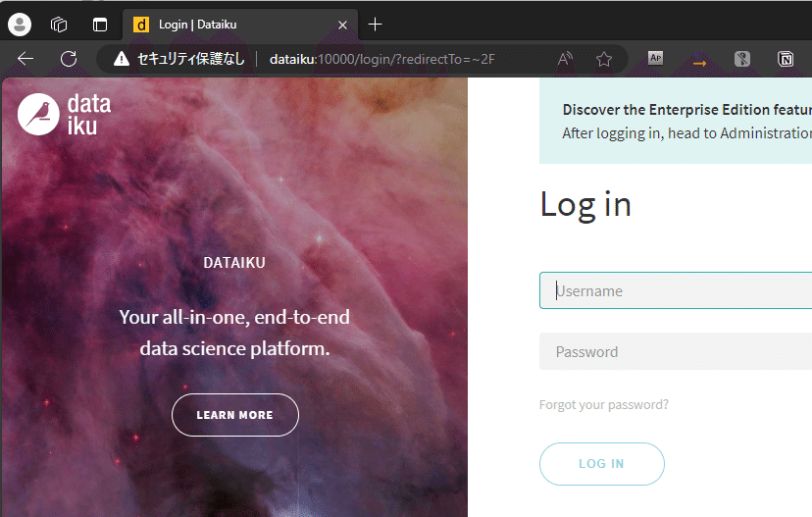Open a new tab with plus button
This screenshot has height=517, width=812.
pos(375,25)
